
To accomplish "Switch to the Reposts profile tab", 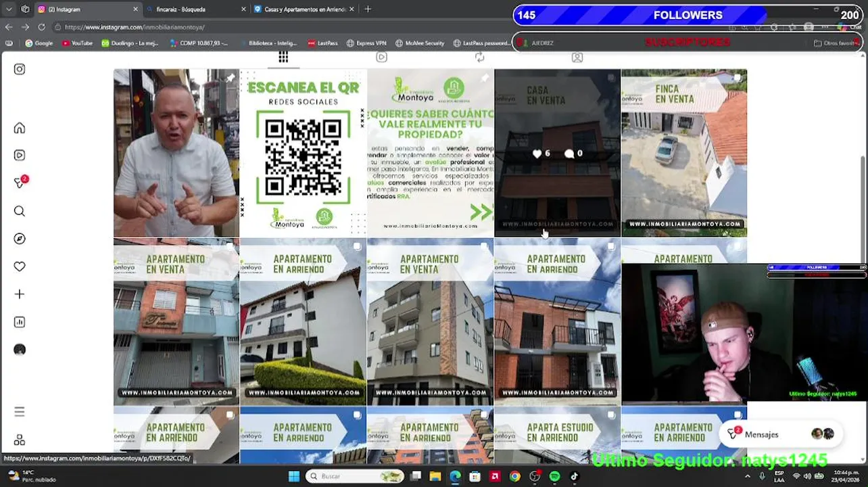I will click(x=479, y=57).
